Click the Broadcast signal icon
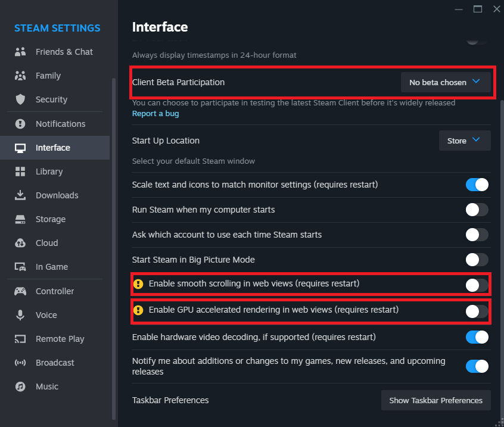The height and width of the screenshot is (427, 504). (20, 363)
